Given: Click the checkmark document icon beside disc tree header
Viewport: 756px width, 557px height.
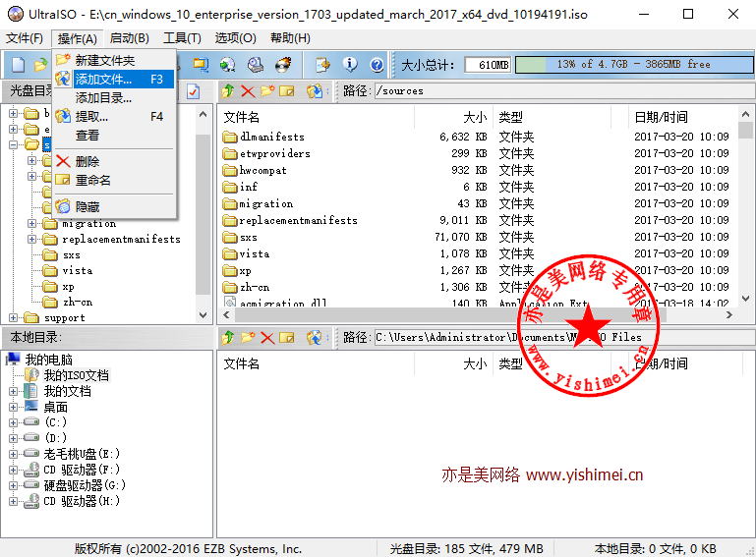Looking at the screenshot, I should pos(194,91).
